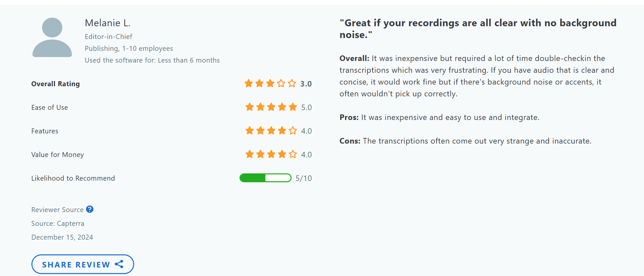Click the Cons paragraph text

coord(465,141)
